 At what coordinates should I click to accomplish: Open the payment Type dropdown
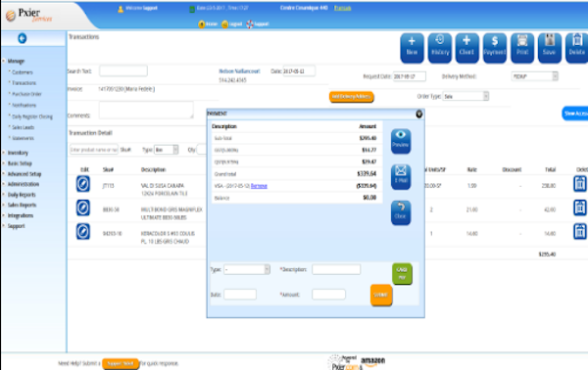(x=247, y=269)
